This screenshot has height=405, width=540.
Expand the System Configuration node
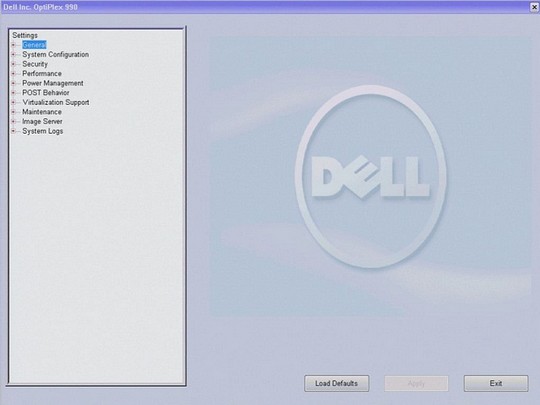click(13, 54)
